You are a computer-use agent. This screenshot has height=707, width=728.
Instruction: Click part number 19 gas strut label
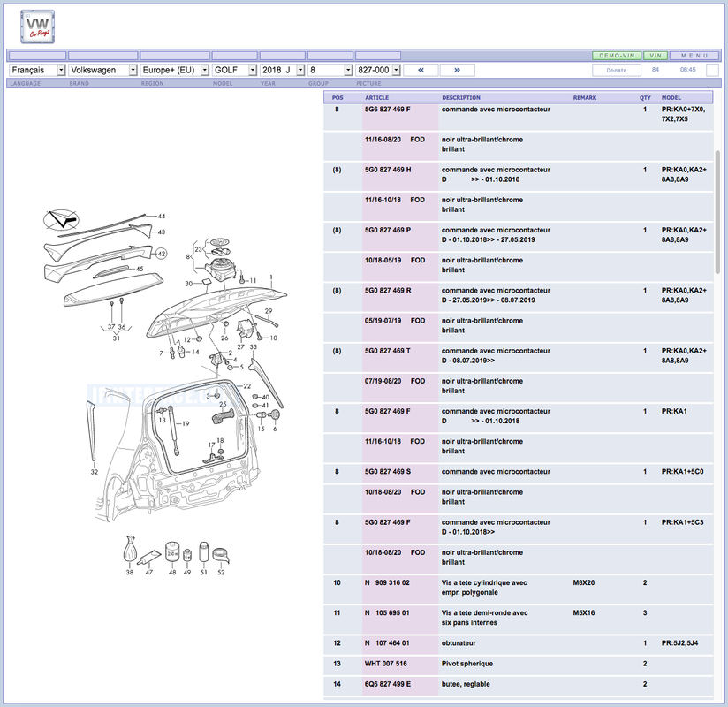tap(186, 423)
